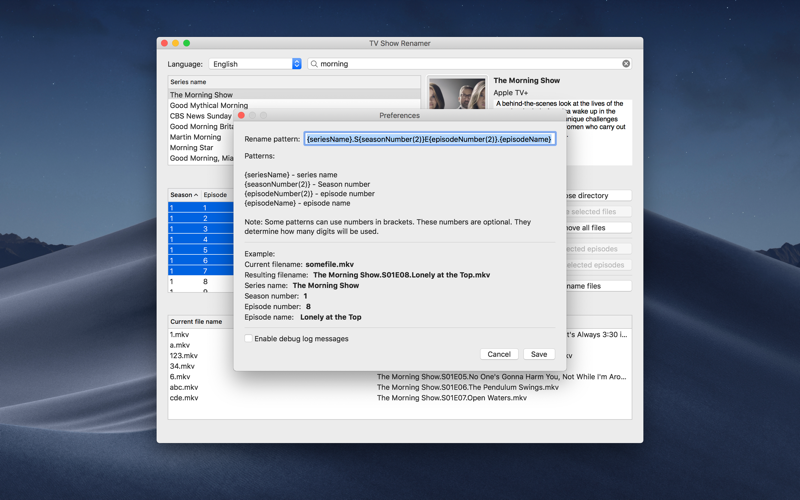
Task: Select file 1.mkv in file list
Action: click(x=180, y=335)
